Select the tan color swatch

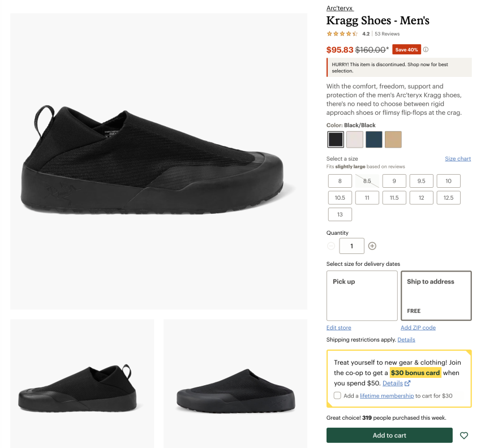(393, 139)
